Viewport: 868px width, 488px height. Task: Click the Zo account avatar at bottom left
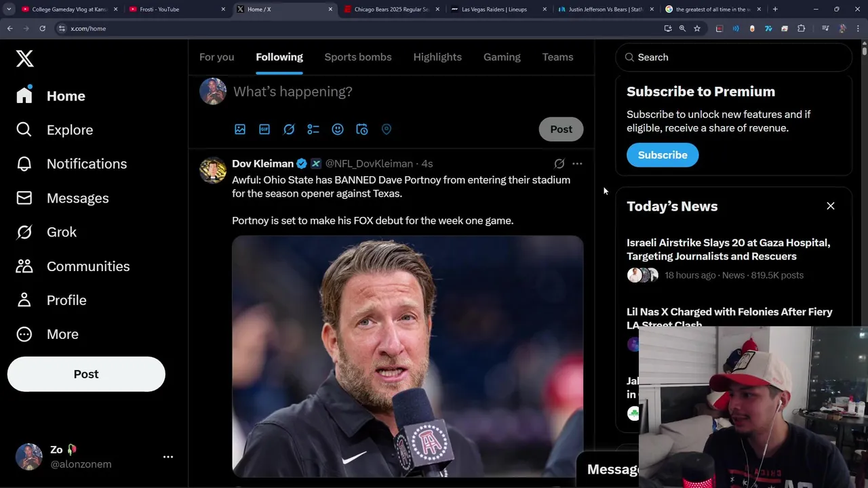[28, 457]
